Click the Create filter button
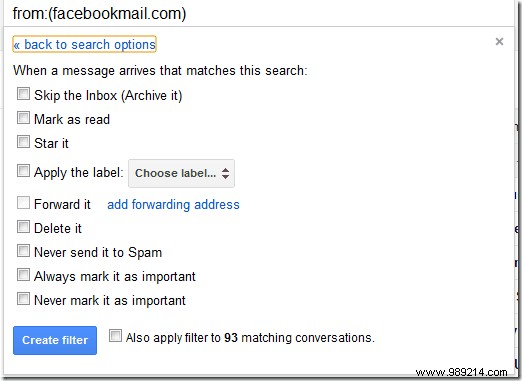Viewport: 522px width, 381px height. pos(55,340)
